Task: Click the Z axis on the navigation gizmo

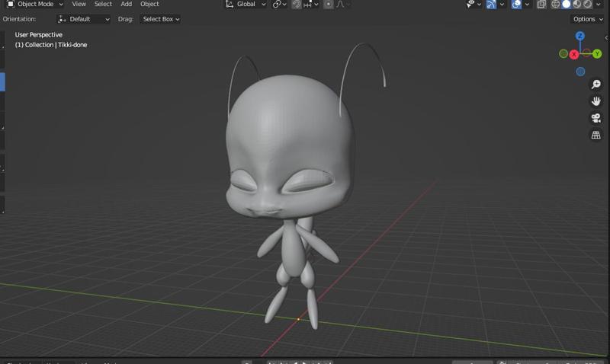Action: click(580, 36)
